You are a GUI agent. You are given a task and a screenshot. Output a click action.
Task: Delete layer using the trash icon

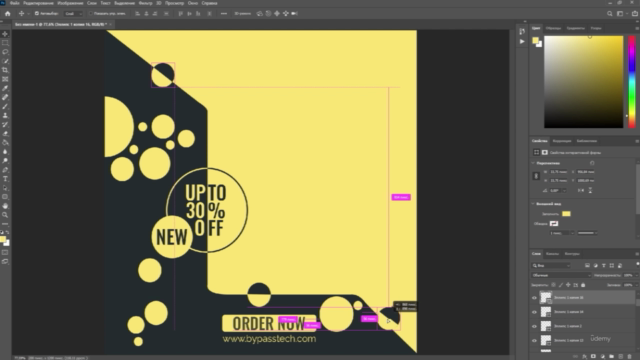pos(629,356)
